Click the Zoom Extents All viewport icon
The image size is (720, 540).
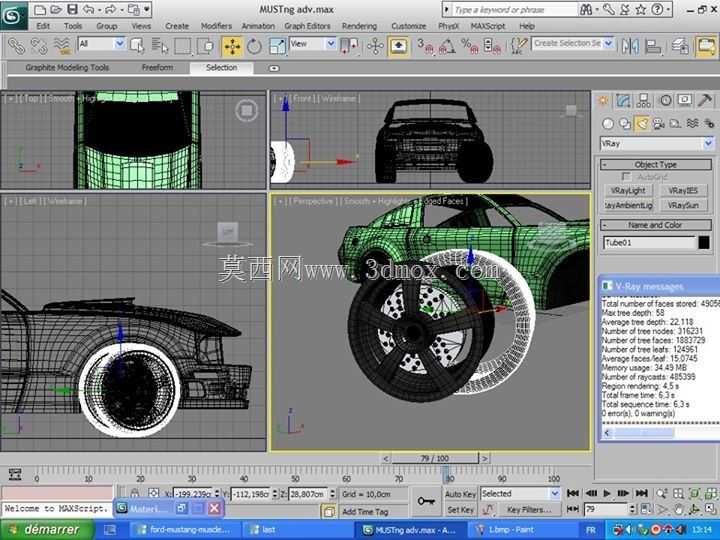point(710,494)
